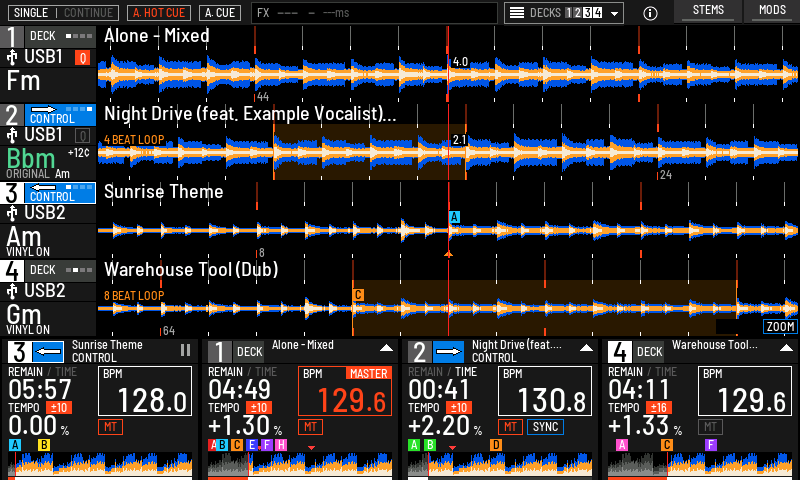Click the USB icon on deck 2 row
The image size is (800, 480).
pyautogui.click(x=12, y=135)
